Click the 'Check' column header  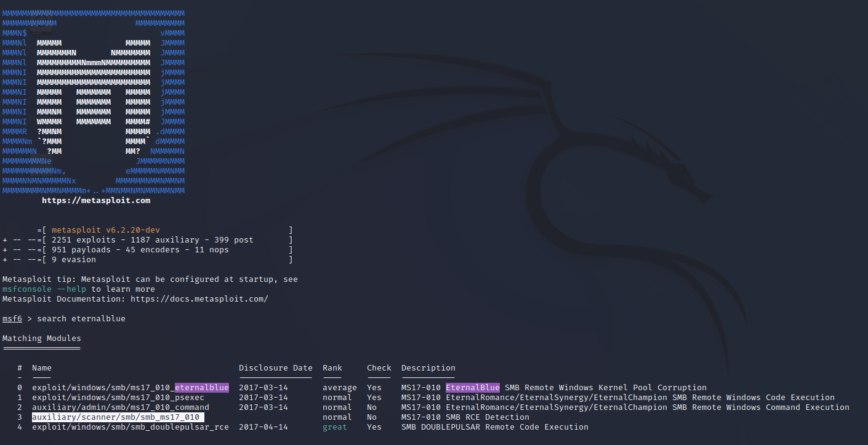tap(379, 367)
